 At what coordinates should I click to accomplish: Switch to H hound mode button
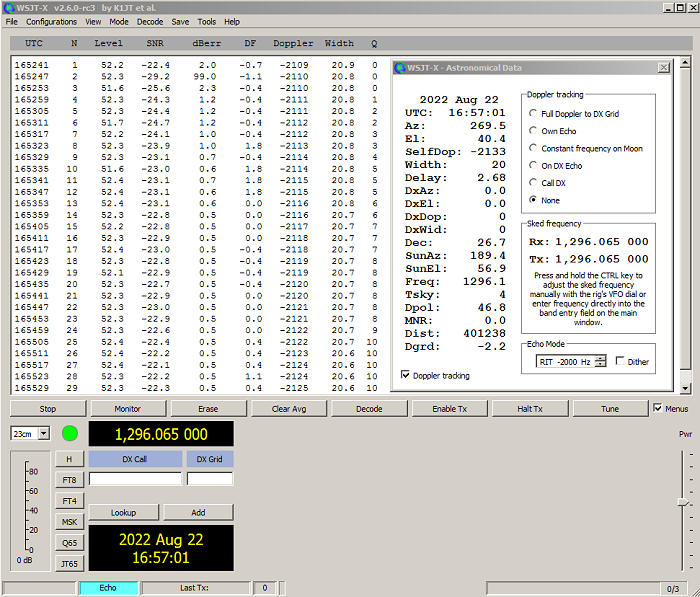tap(69, 459)
